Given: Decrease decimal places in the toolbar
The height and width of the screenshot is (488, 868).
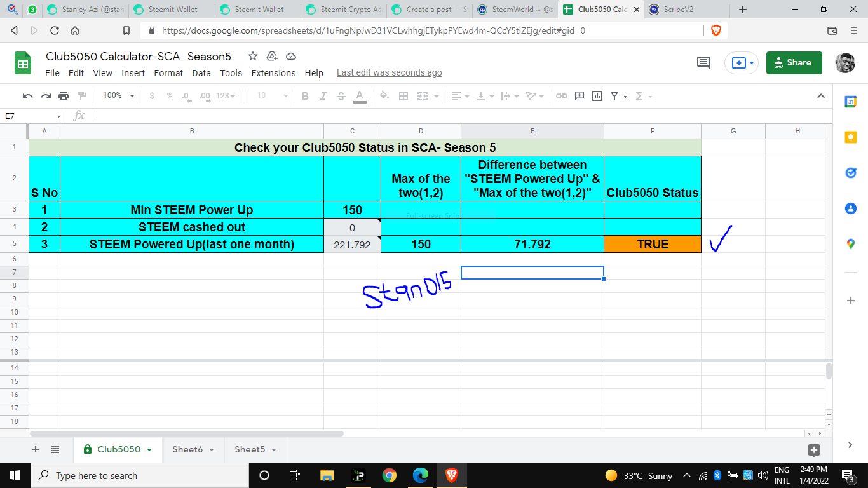Looking at the screenshot, I should [186, 96].
